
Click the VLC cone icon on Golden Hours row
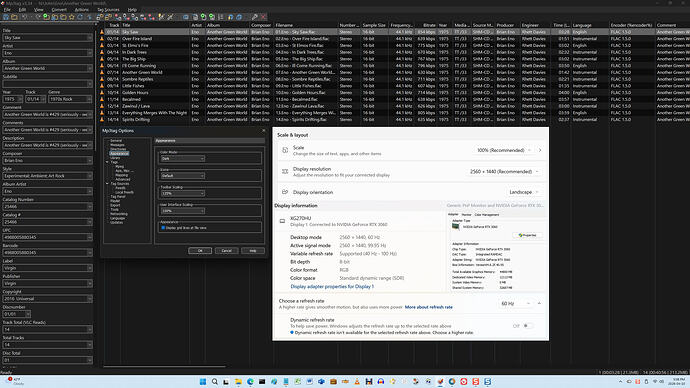(102, 93)
